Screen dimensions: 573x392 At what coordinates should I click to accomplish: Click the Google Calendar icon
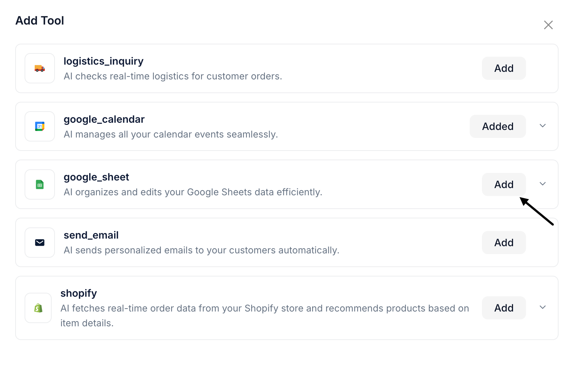(x=40, y=126)
